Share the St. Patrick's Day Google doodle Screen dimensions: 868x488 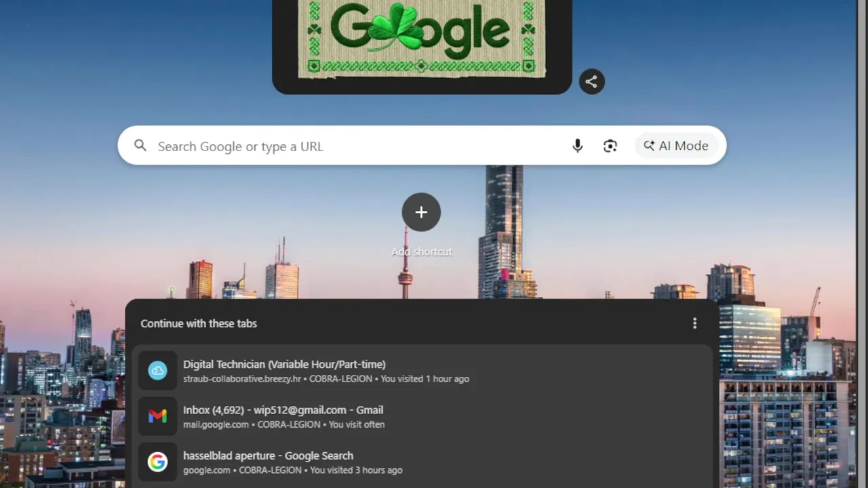point(591,82)
